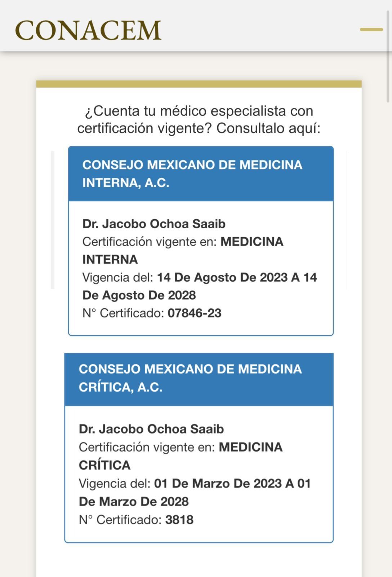Click the doctor name in Medicina Interna card

(x=154, y=224)
